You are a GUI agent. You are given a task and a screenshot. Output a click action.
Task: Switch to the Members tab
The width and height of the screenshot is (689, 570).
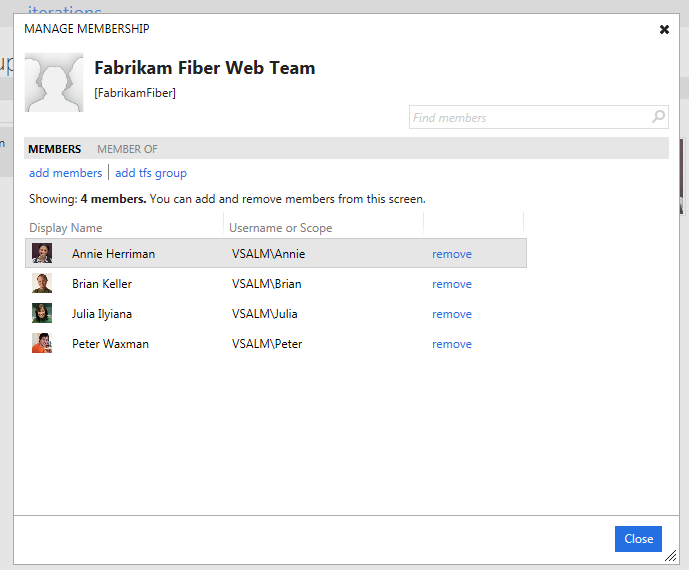click(55, 149)
